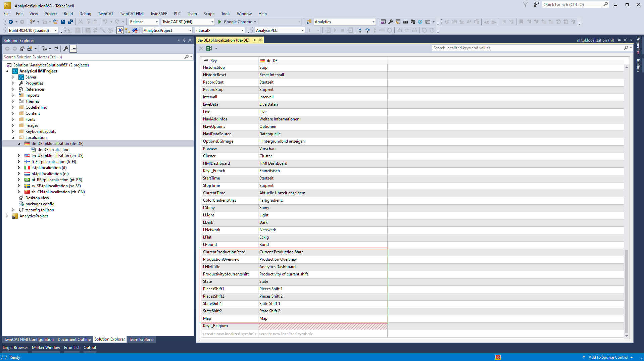Open Solution Explorer window options dropdown
This screenshot has height=361, width=644.
pyautogui.click(x=179, y=40)
